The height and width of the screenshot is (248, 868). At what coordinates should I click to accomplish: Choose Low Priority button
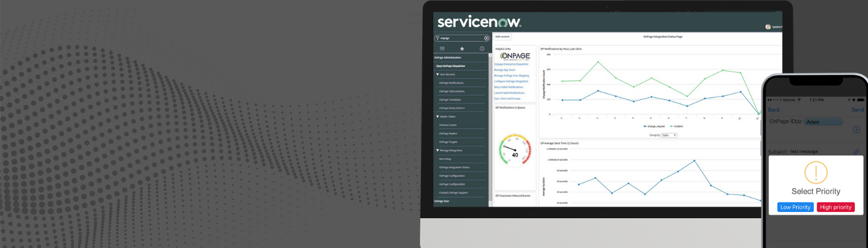795,207
